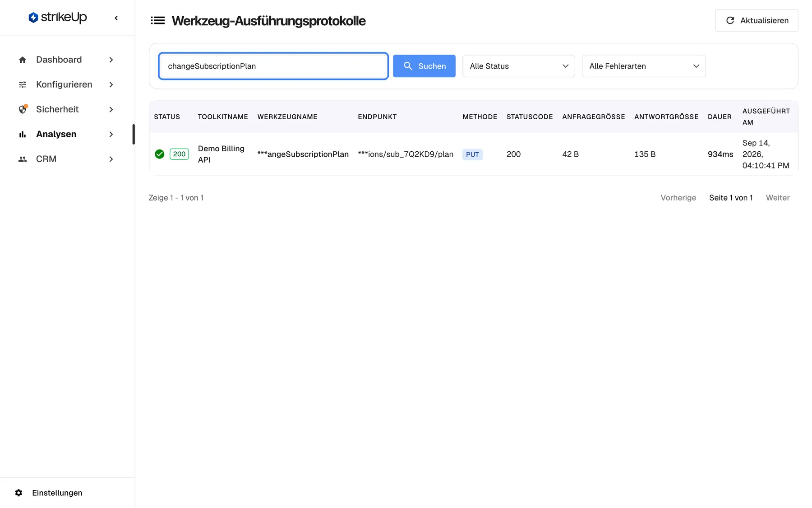
Task: Expand the CRM menu chevron
Action: (x=111, y=159)
